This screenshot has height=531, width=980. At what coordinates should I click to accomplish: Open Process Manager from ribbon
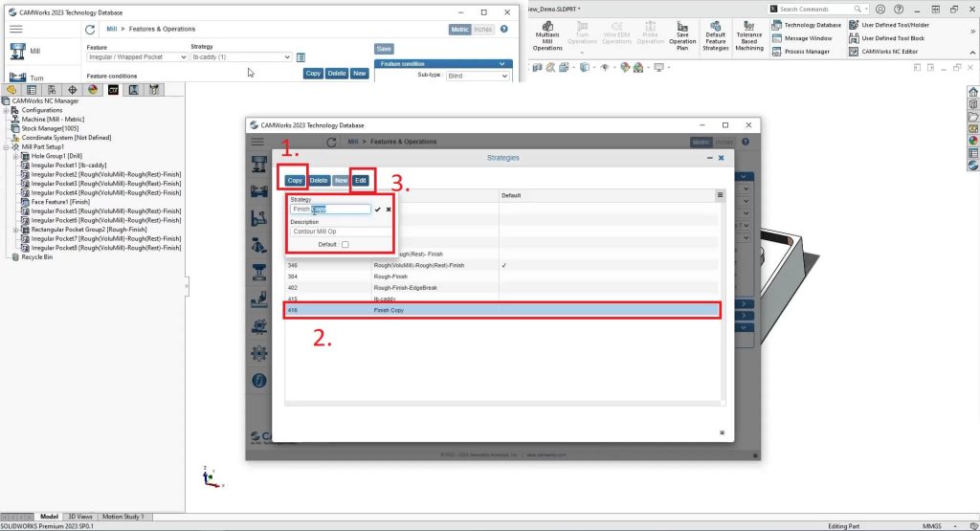coord(801,52)
